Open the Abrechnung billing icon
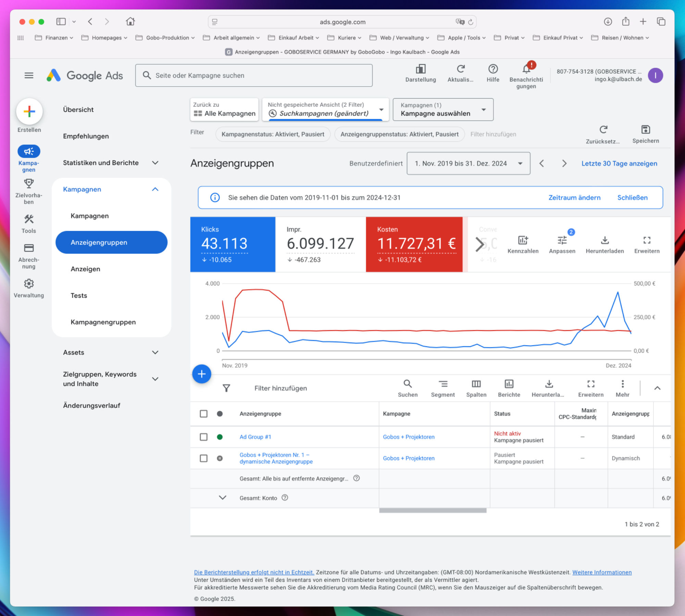The image size is (685, 616). tap(29, 248)
